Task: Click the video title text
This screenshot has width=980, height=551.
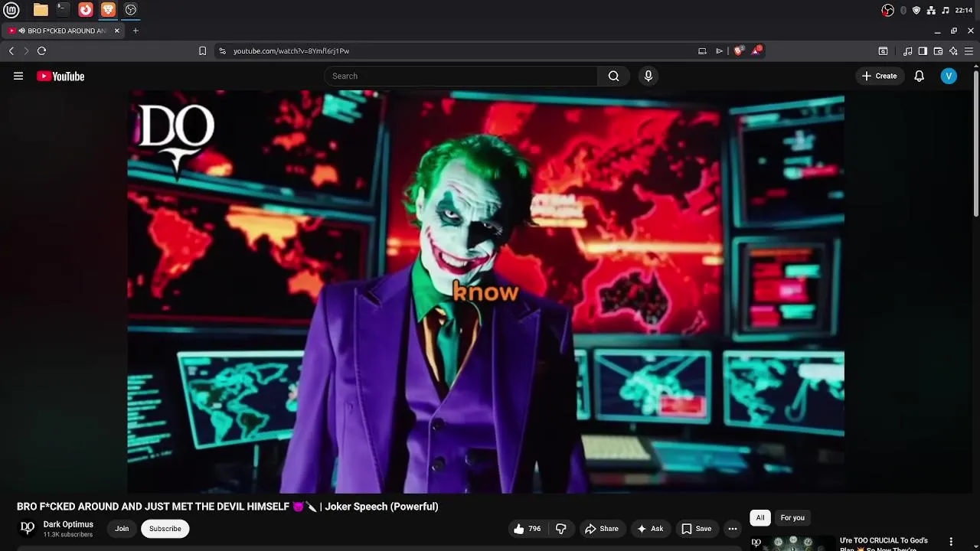Action: click(227, 507)
